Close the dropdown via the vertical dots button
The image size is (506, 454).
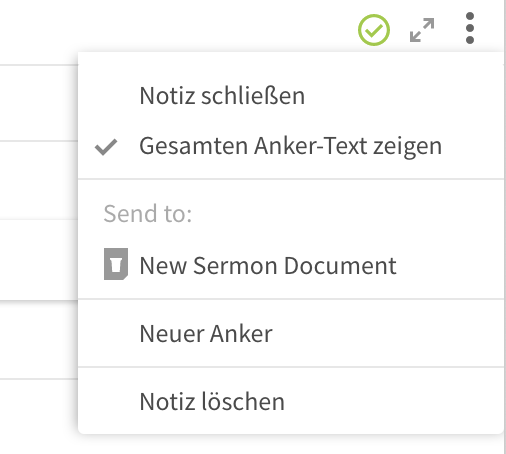tap(470, 28)
